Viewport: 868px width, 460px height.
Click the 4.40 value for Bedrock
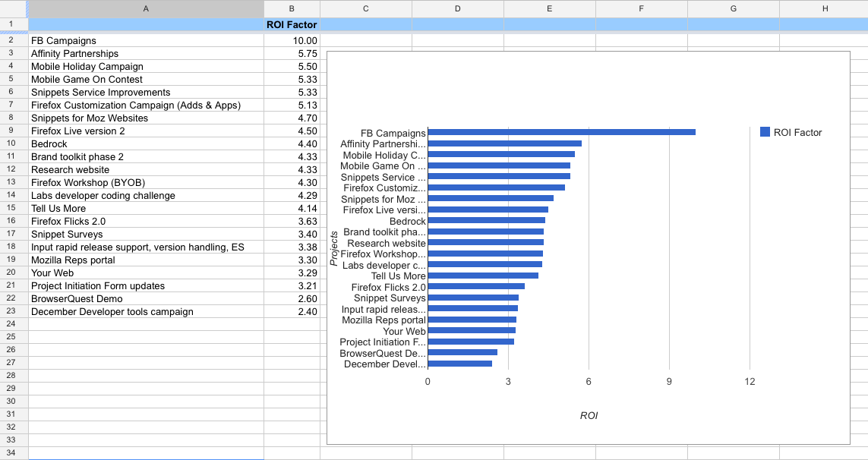(292, 144)
